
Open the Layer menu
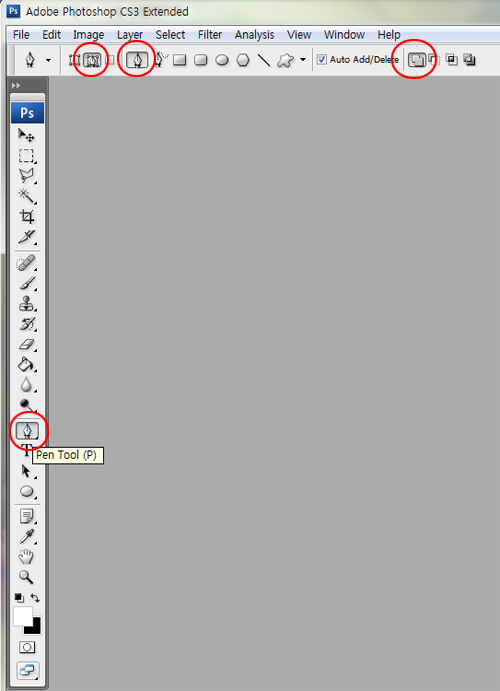(130, 34)
